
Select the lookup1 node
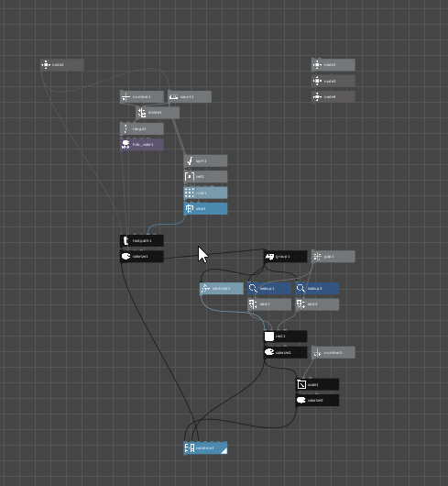[269, 289]
